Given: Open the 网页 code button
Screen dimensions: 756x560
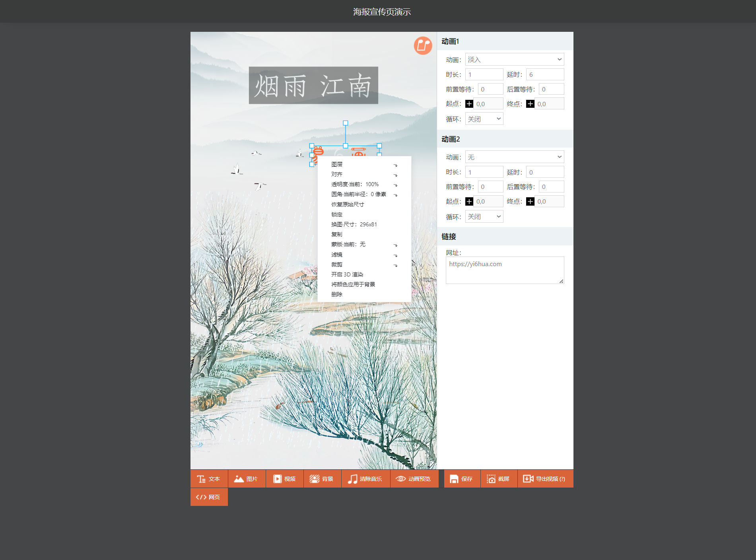Looking at the screenshot, I should point(209,497).
